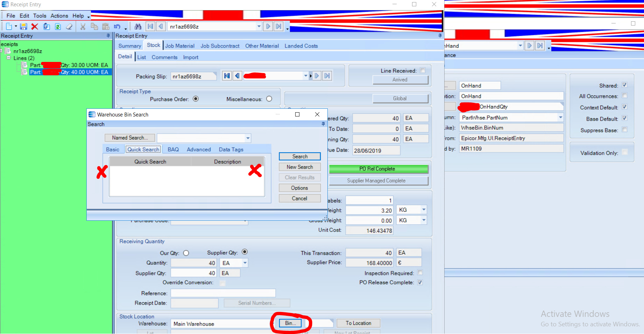The width and height of the screenshot is (644, 334).
Task: Switch to the Job Material tab
Action: pyautogui.click(x=180, y=46)
